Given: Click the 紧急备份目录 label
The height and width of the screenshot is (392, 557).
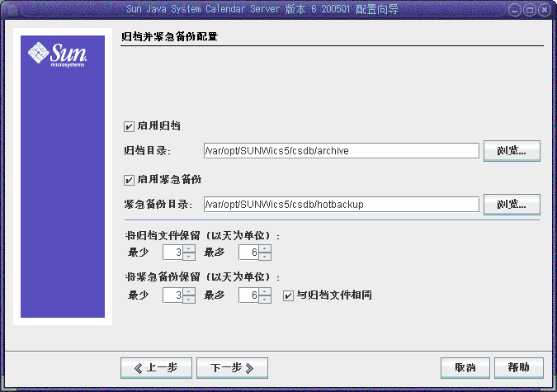Looking at the screenshot, I should click(x=158, y=205).
